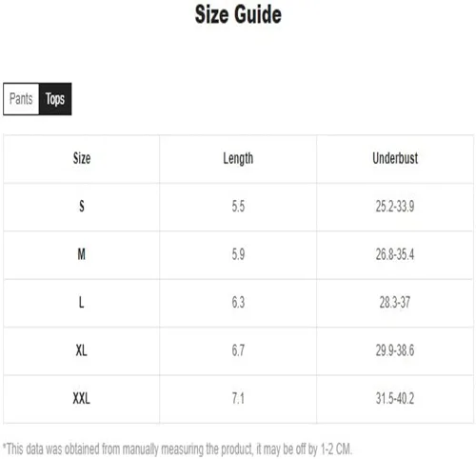476x459 pixels.
Task: Click the 6.3 length value
Action: (238, 302)
